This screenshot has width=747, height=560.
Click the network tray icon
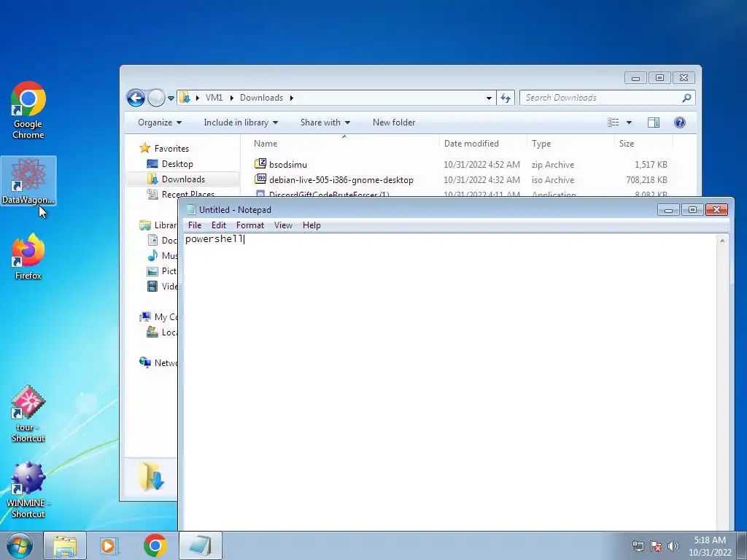click(638, 546)
